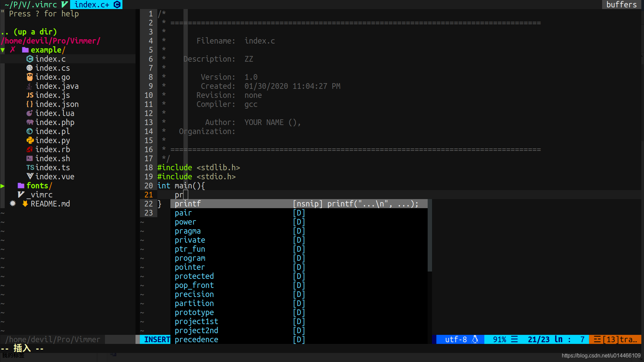Click the Vim icon beside _vimrc
The width and height of the screenshot is (644, 362).
(21, 195)
